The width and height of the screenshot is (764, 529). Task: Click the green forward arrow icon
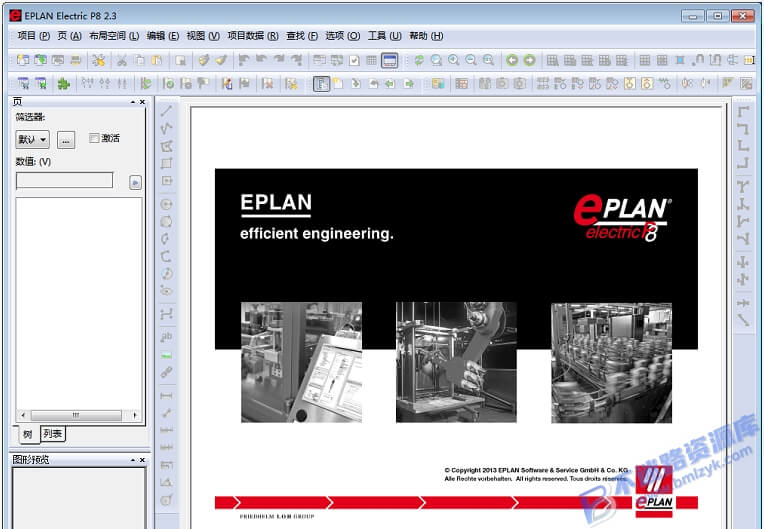529,60
